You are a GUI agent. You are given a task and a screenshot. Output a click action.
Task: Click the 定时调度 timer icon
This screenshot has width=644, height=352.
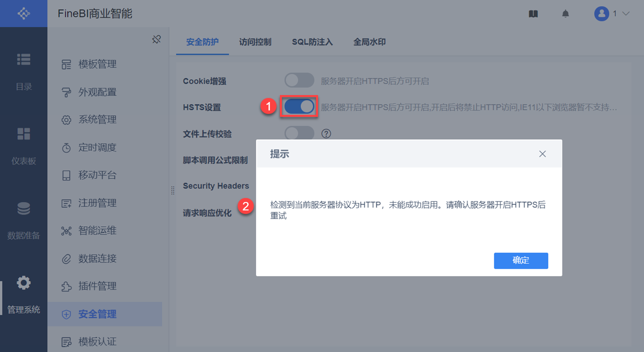pos(66,148)
